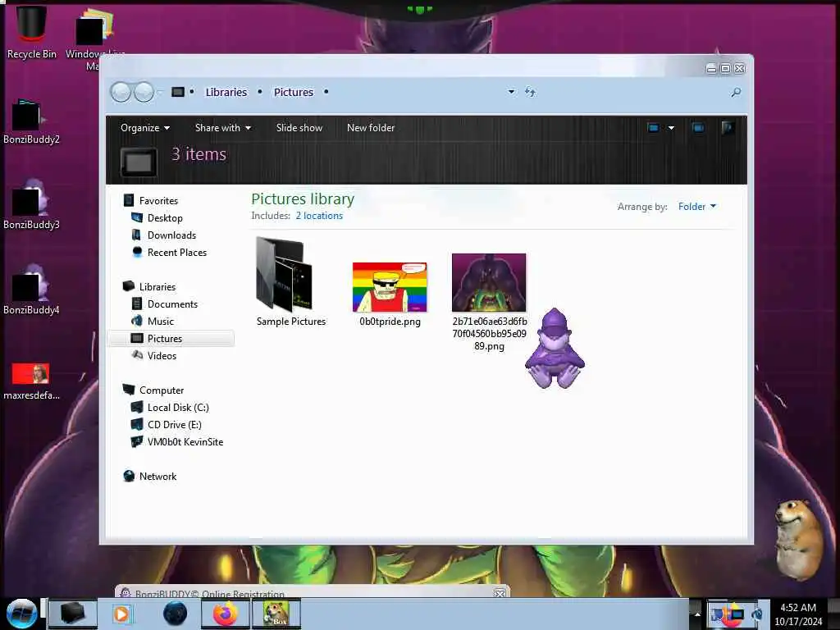Click the Music library note icon
The width and height of the screenshot is (840, 630).
(137, 321)
